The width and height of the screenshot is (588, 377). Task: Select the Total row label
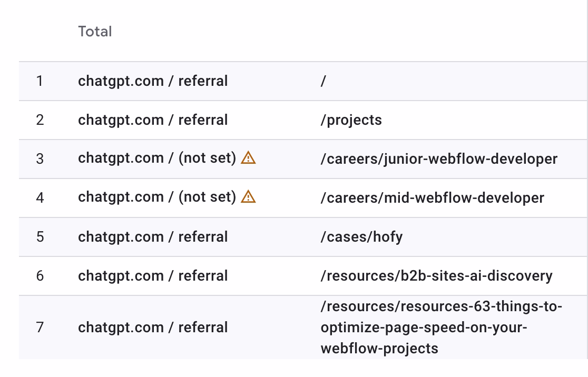[95, 32]
